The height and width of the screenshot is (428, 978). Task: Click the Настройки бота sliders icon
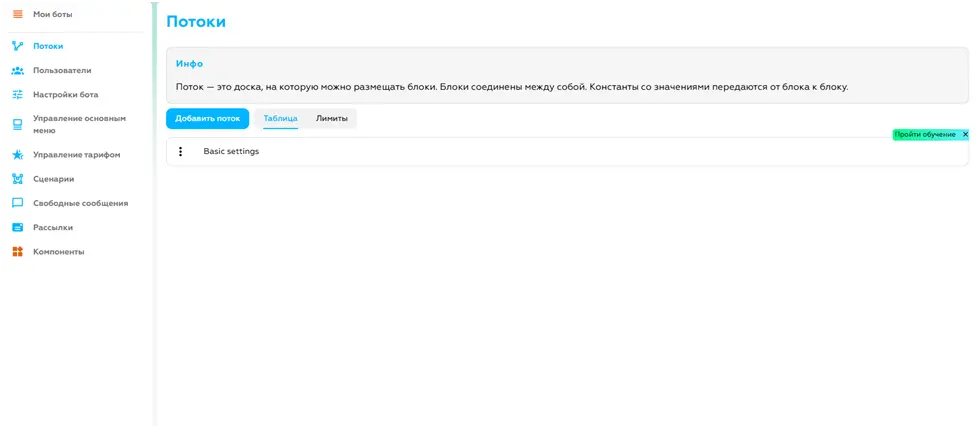point(17,94)
